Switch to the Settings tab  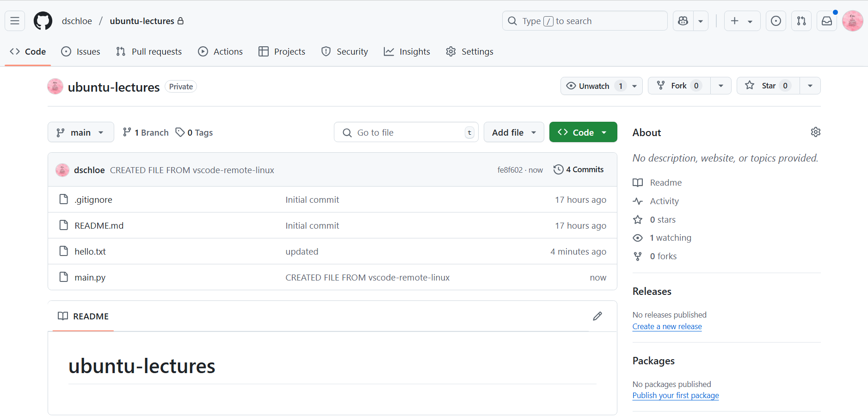[x=469, y=51]
